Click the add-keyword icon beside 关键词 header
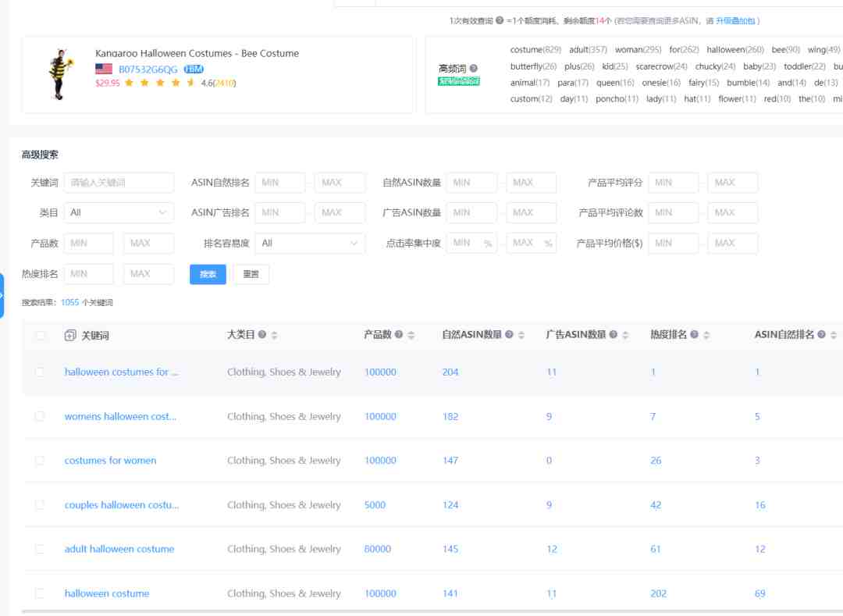This screenshot has height=616, width=843. 70,336
